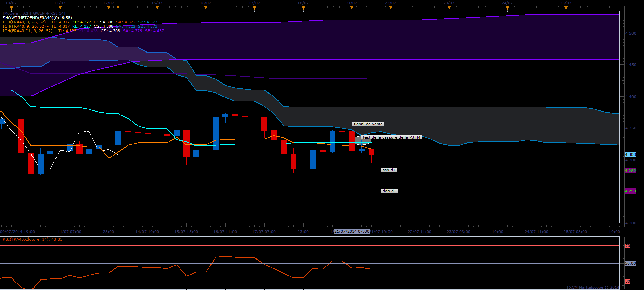Screen dimensions: 644x290
Task: Click the 4 450 price axis label
Action: click(x=630, y=65)
